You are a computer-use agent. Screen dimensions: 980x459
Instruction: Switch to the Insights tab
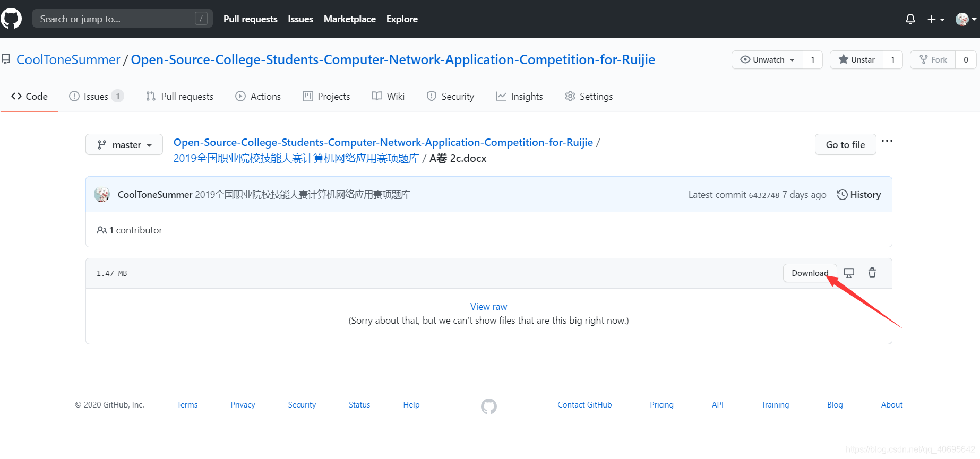[519, 97]
